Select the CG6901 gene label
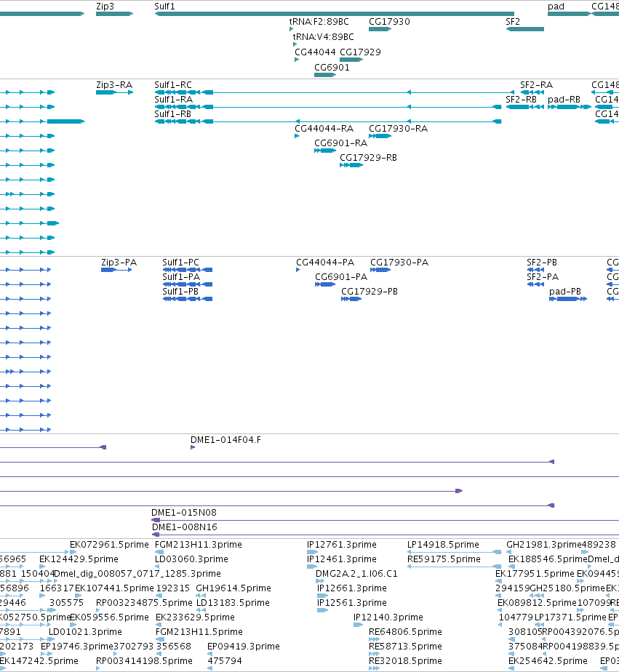 (332, 68)
